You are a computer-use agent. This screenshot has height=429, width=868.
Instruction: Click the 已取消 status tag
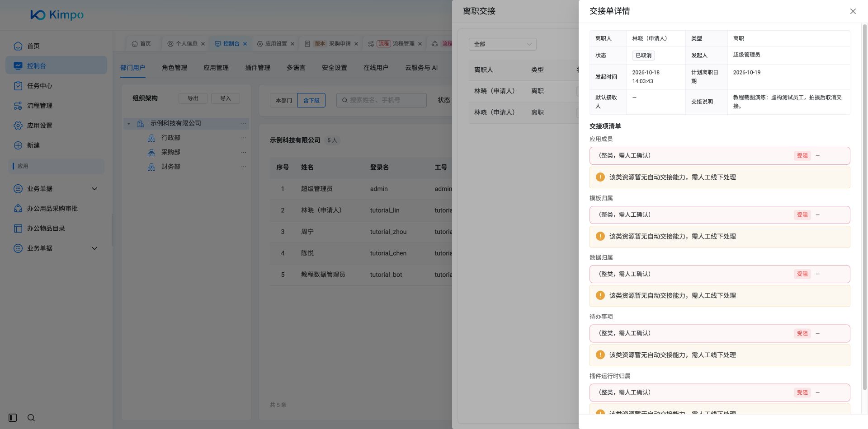click(x=643, y=56)
